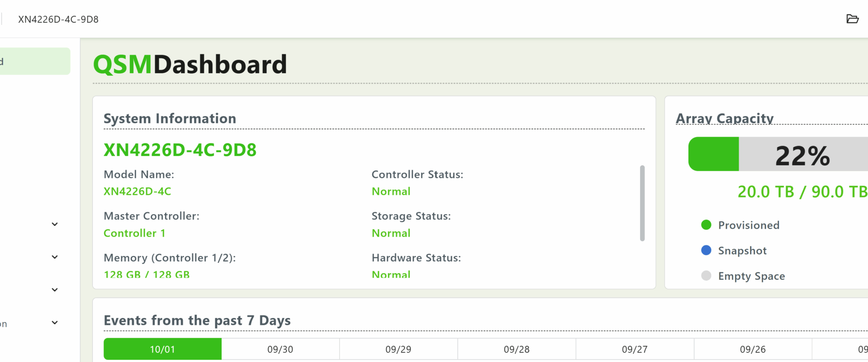The image size is (868, 362).
Task: Expand the topmost sidebar chevron
Action: click(55, 224)
